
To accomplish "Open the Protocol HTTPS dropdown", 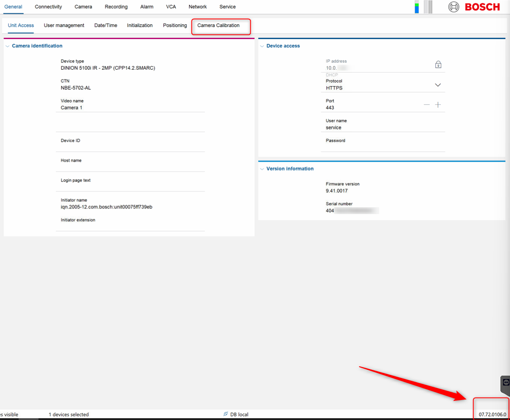I will (x=438, y=85).
